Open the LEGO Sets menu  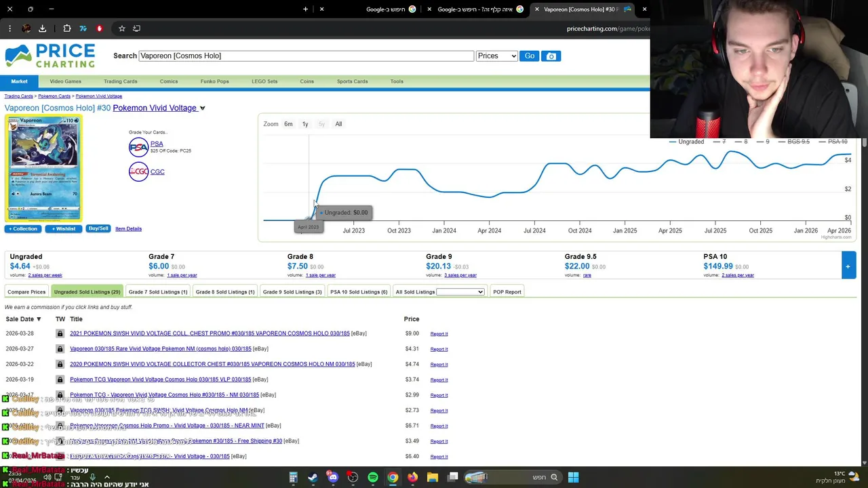(264, 81)
